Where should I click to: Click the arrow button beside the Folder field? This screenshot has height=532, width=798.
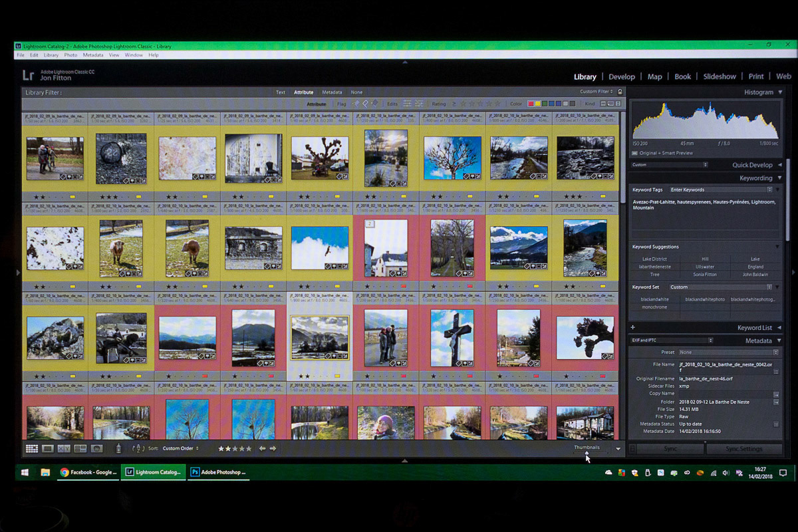(x=776, y=402)
